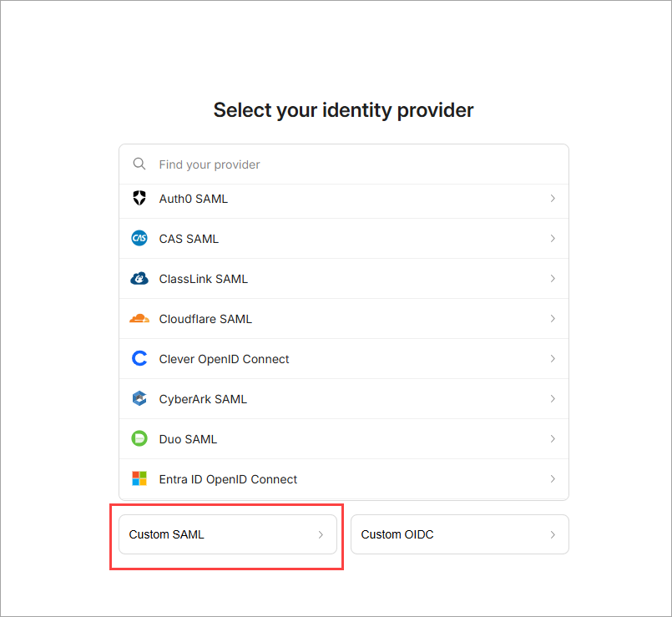Image resolution: width=672 pixels, height=617 pixels.
Task: Click the CyberArk cube logo
Action: click(139, 398)
